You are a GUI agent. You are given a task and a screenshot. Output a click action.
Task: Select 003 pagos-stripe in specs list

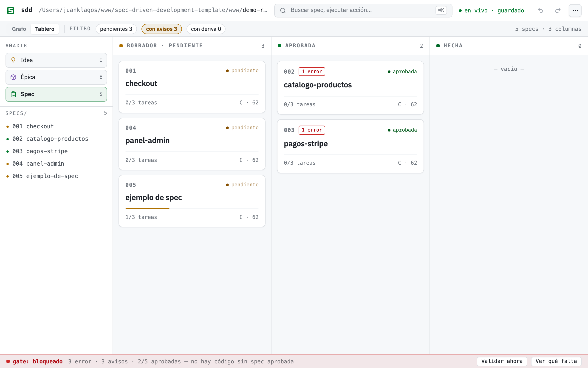56,151
